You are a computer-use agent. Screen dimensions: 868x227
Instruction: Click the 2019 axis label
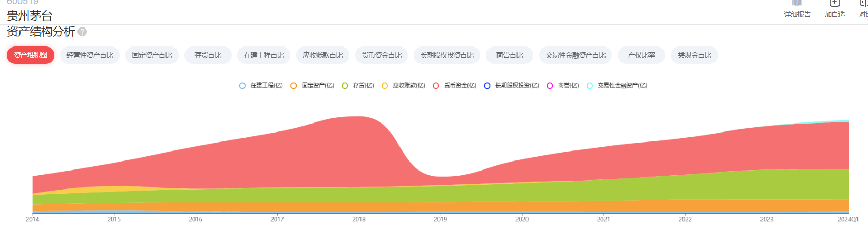441,219
